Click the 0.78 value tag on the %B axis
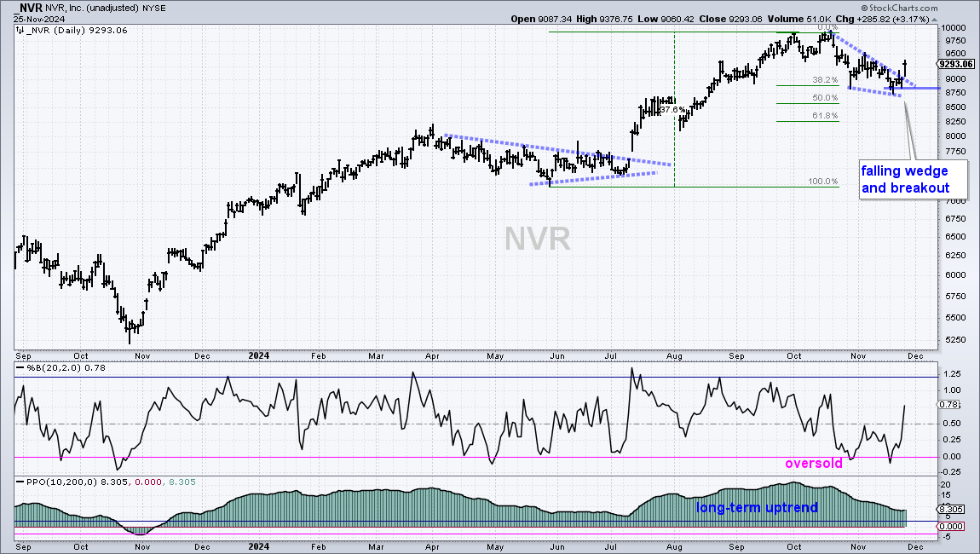 [949, 405]
